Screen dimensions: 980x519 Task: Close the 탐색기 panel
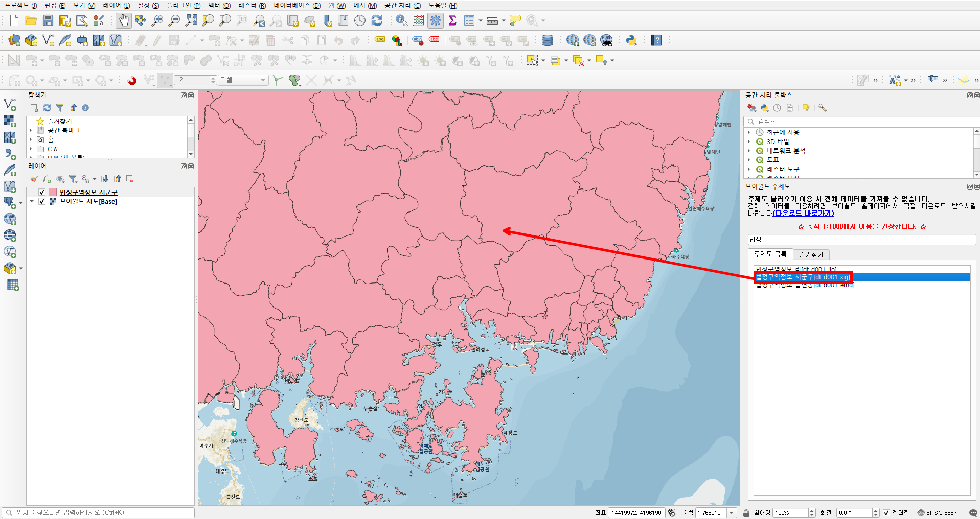click(x=191, y=95)
